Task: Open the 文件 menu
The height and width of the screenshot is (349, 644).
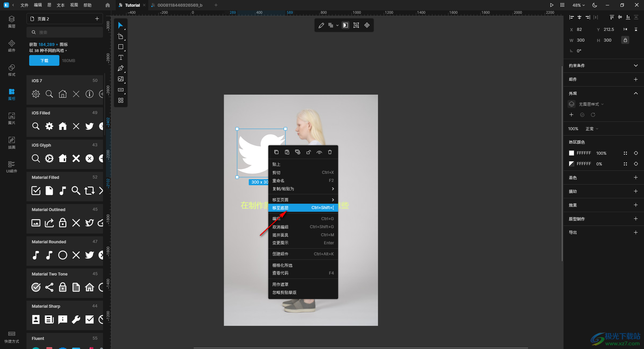Action: coord(24,5)
